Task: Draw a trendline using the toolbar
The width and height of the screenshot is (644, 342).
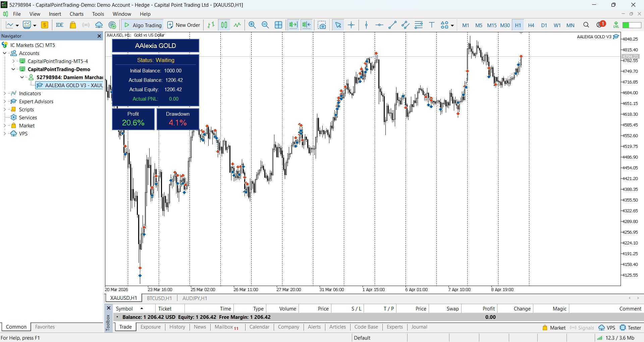Action: (392, 25)
